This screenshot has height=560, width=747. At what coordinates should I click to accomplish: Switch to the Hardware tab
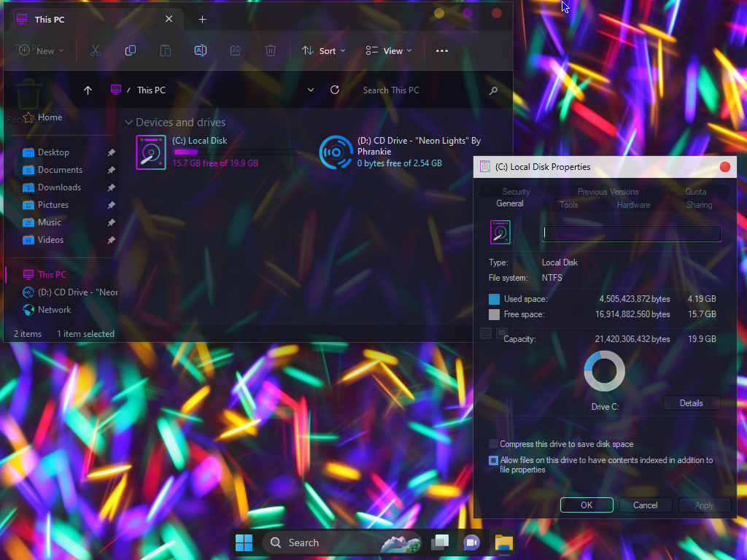[x=633, y=205]
